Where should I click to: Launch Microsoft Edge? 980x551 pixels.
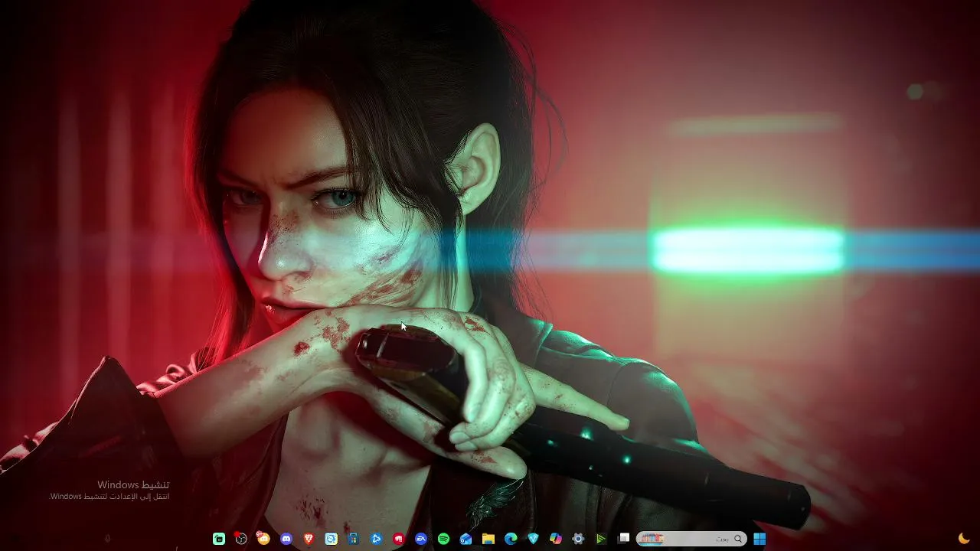(511, 539)
